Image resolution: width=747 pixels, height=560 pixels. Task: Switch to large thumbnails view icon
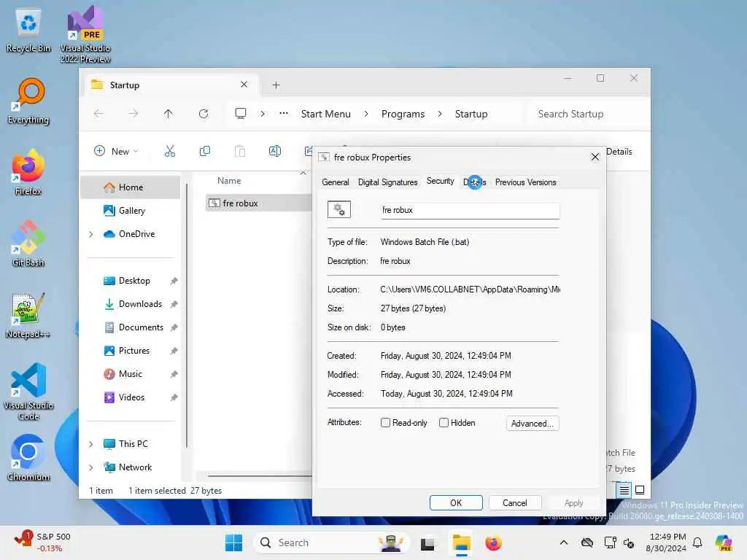click(640, 490)
